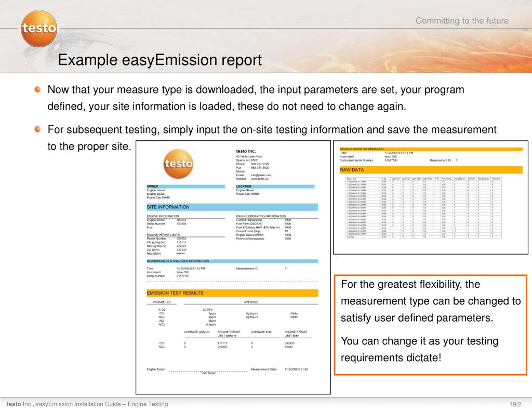The image size is (532, 411).
Task: Click the testo logo inside the report page
Action: tap(179, 164)
